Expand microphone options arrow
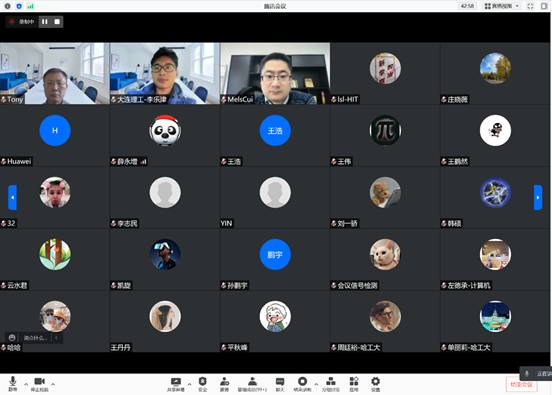Screen dimensions: 552x395 (x=26, y=384)
